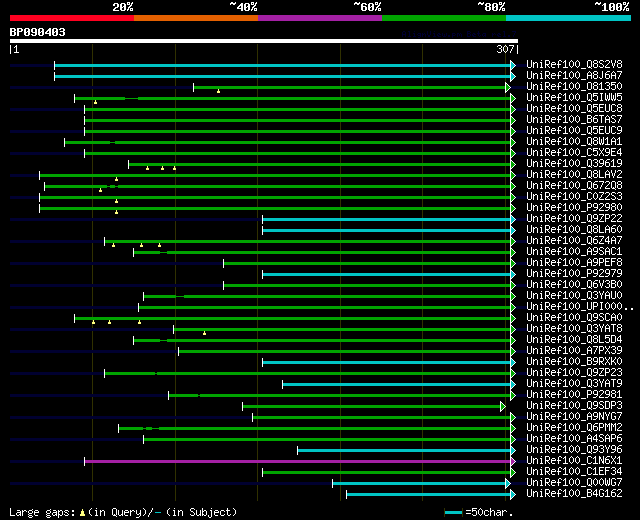
Task: Select the UniRef100_Q9ZP23 label
Action: point(574,373)
